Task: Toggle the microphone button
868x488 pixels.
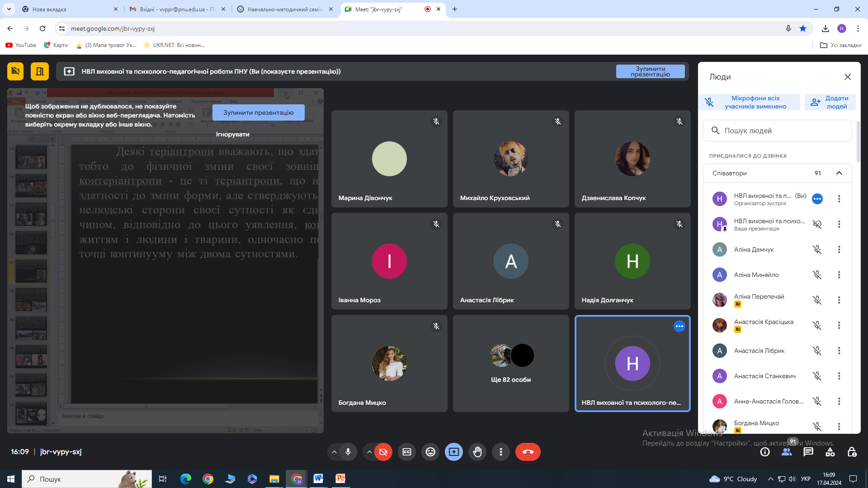Action: pyautogui.click(x=348, y=452)
